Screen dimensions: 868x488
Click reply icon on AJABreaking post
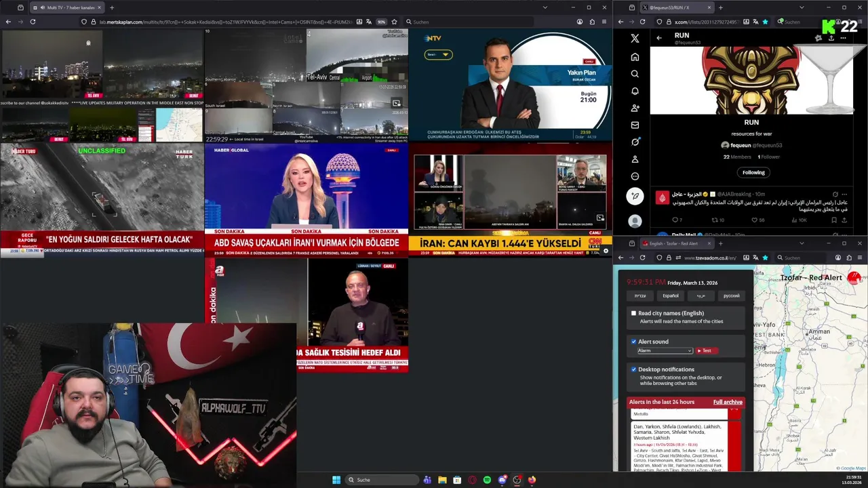click(675, 220)
